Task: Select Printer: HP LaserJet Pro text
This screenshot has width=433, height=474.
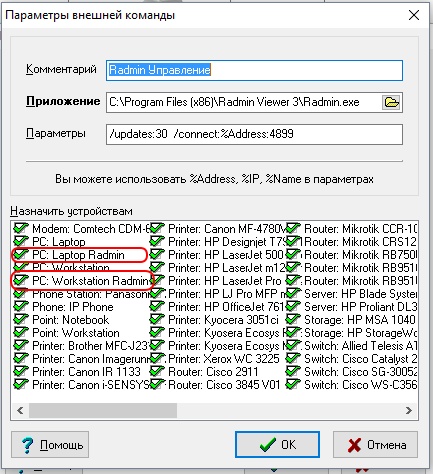Action: pos(225,281)
